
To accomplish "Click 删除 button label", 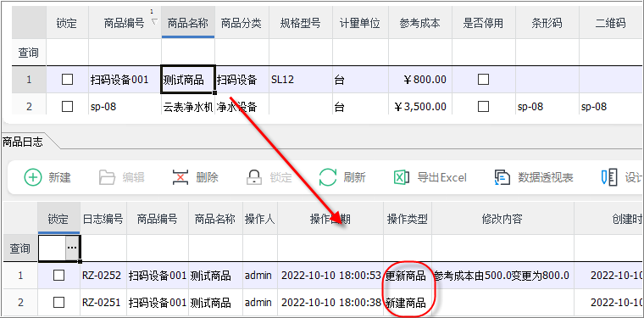I will (x=207, y=178).
